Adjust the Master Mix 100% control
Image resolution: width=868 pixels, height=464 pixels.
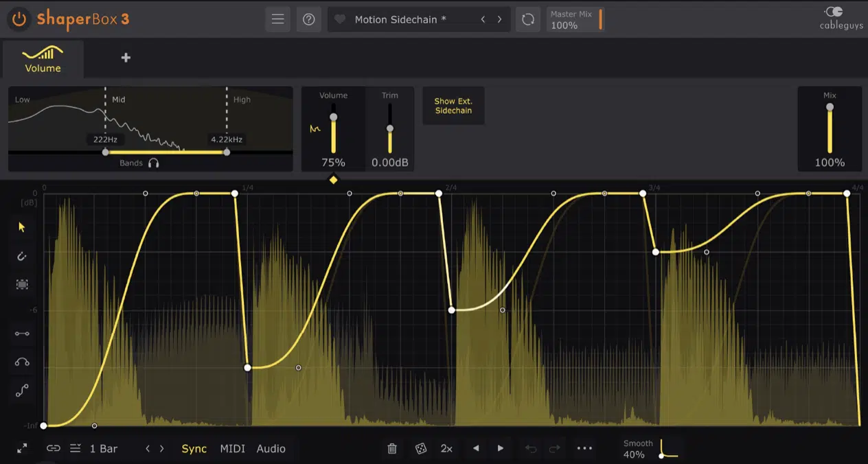point(575,19)
